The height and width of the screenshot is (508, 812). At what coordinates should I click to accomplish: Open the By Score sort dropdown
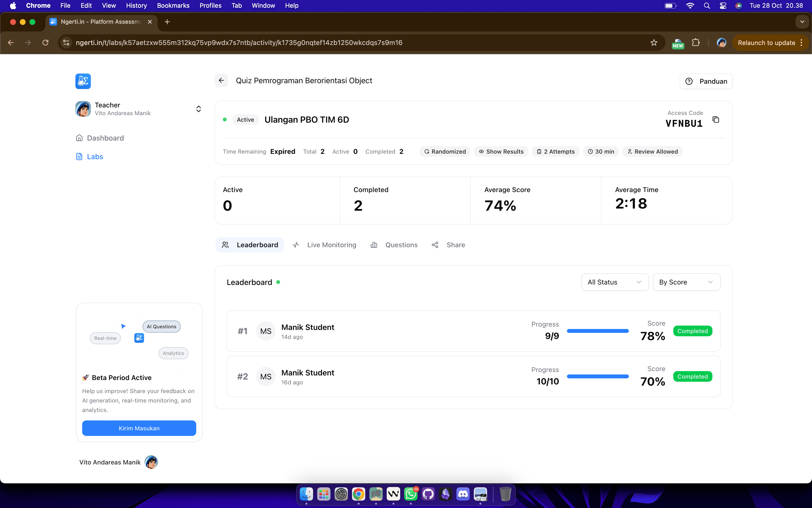(x=686, y=282)
